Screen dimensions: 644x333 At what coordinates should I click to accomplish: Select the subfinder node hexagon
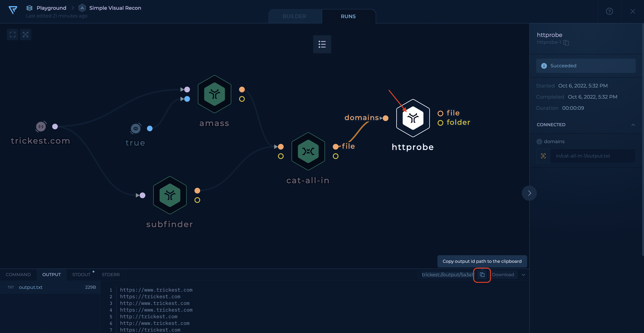click(x=170, y=195)
